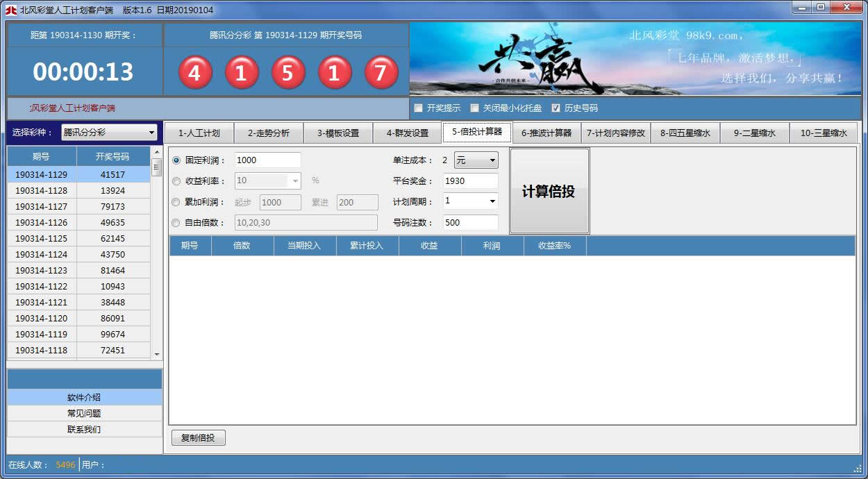
Task: Uncheck the 历史号码 checkbox
Action: (x=556, y=108)
